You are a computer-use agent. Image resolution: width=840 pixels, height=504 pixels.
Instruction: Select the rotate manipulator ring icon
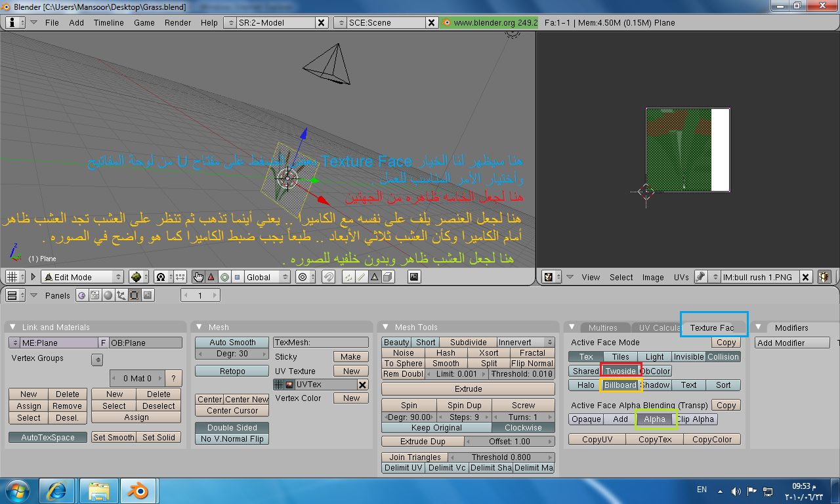[x=224, y=277]
